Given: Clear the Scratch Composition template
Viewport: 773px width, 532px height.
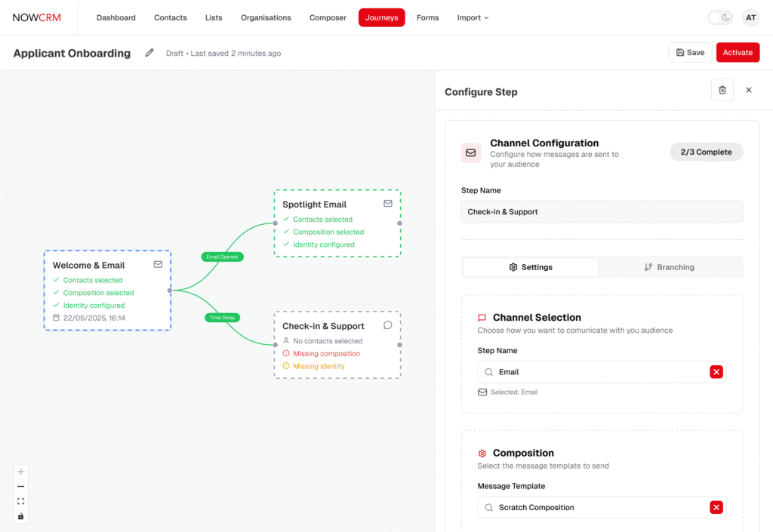Looking at the screenshot, I should [x=716, y=508].
